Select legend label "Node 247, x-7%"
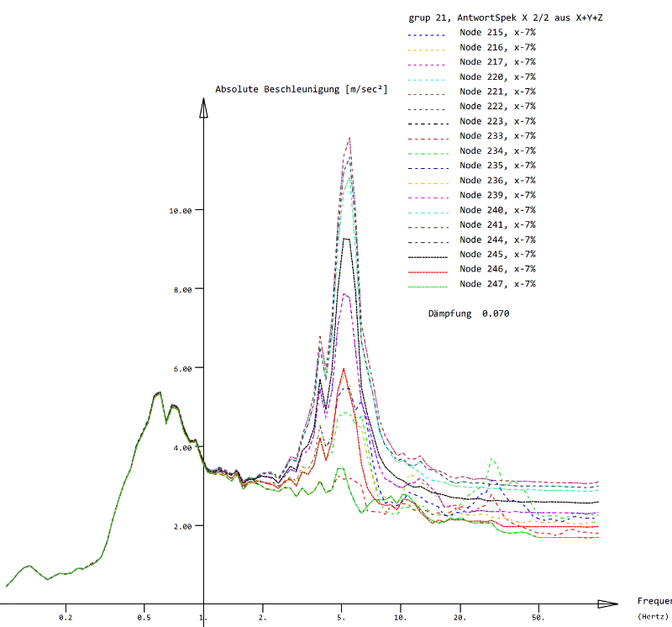672x627 pixels. click(x=497, y=284)
